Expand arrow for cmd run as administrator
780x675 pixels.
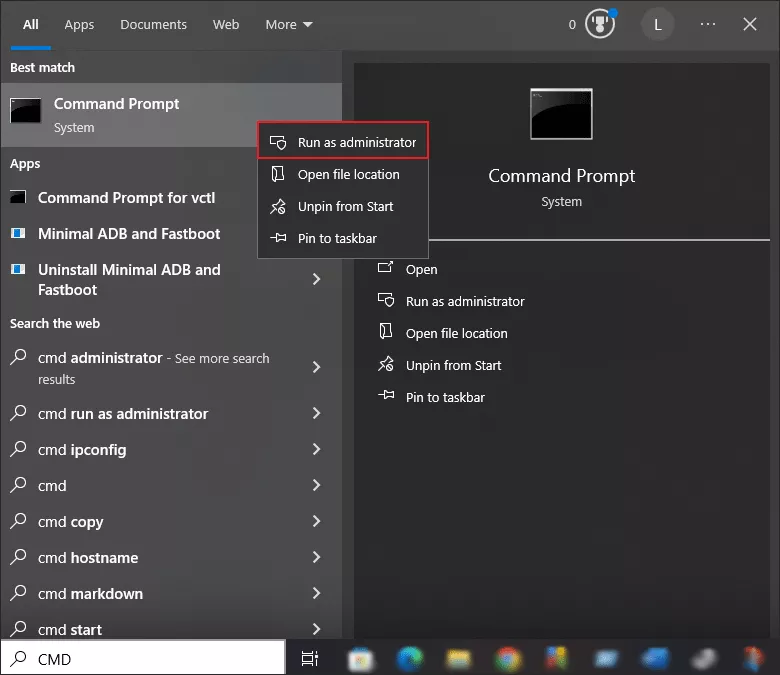316,413
